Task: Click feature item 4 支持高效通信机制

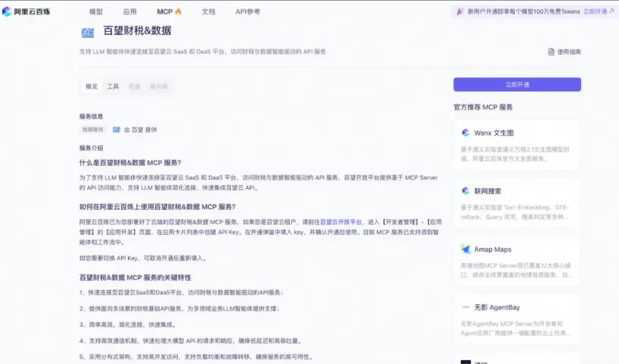Action: click(191, 341)
